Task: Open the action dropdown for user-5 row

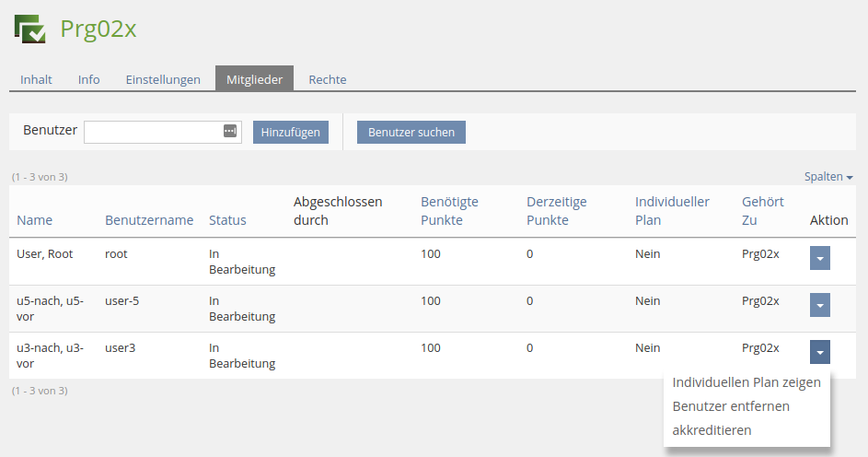Action: (x=819, y=305)
